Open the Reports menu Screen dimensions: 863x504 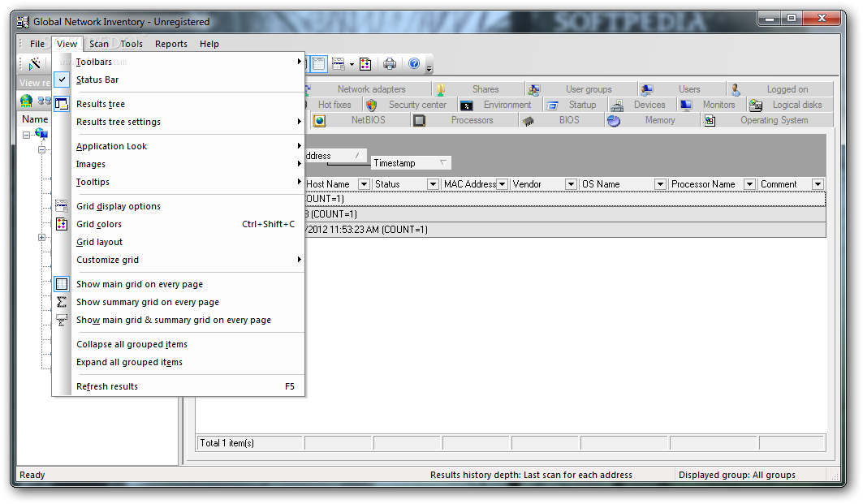coord(171,44)
